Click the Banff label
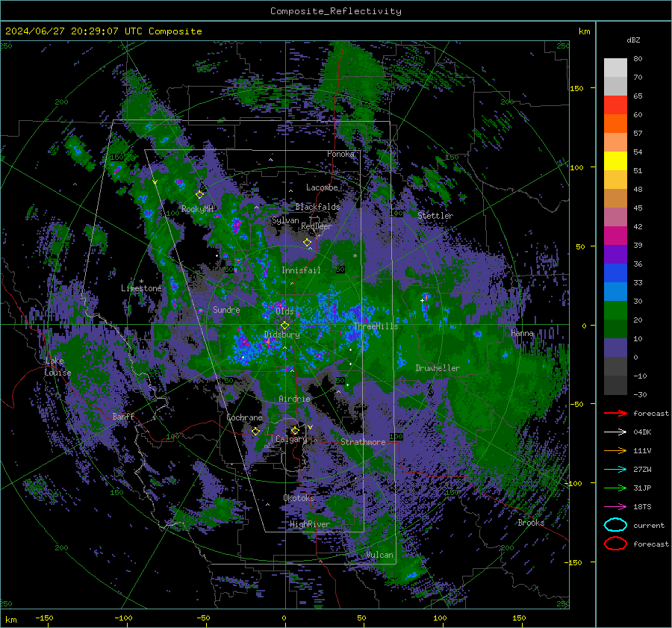 (123, 416)
